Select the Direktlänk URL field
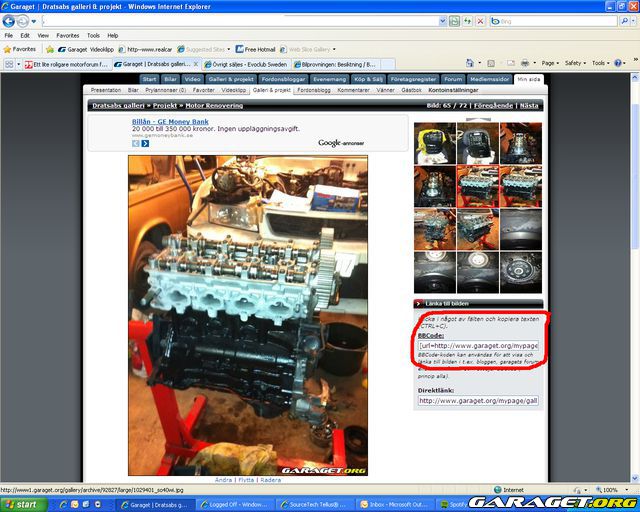Image resolution: width=640 pixels, height=512 pixels. [x=479, y=400]
